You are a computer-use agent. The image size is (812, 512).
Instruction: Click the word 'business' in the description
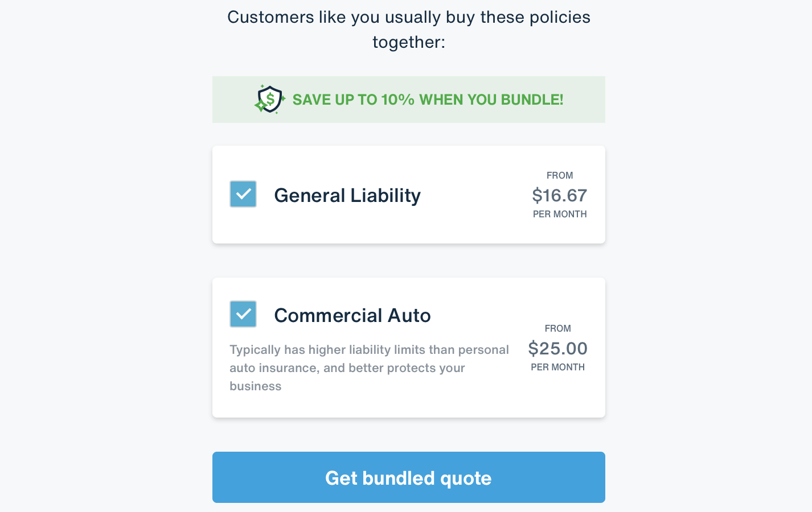pyautogui.click(x=256, y=386)
